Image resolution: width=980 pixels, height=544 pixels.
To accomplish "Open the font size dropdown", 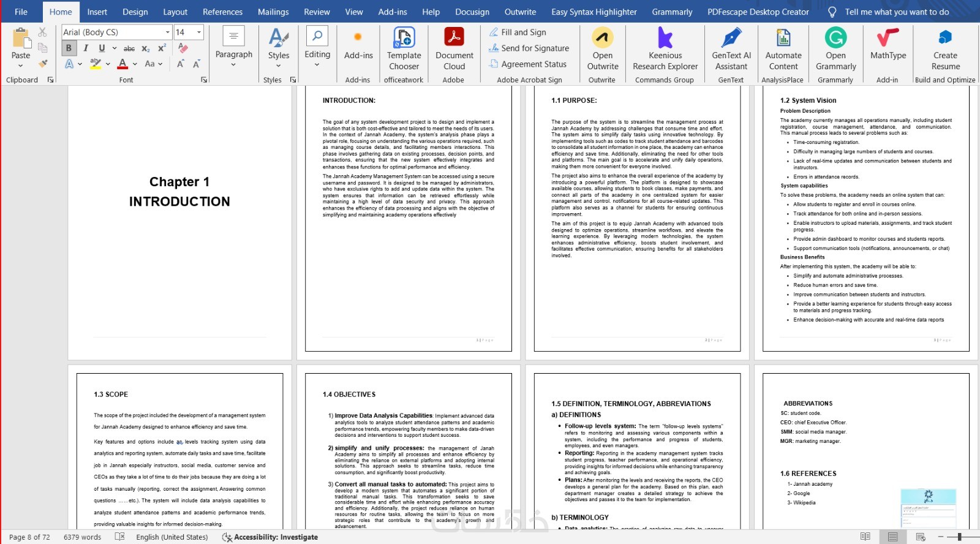I will click(x=199, y=32).
